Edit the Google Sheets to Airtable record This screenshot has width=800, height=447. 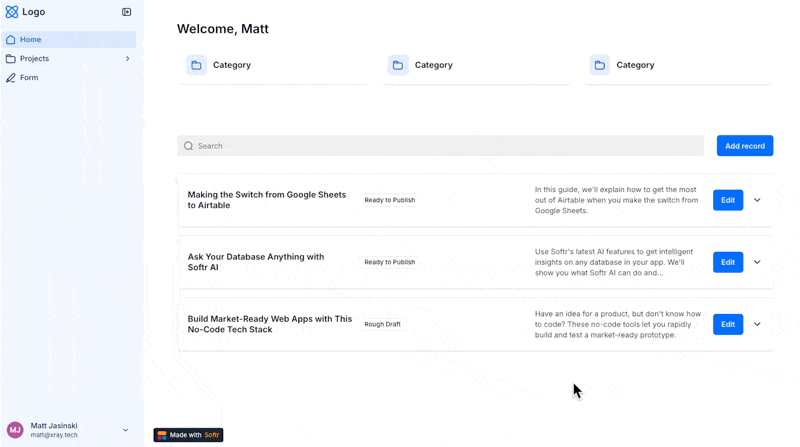pyautogui.click(x=728, y=200)
